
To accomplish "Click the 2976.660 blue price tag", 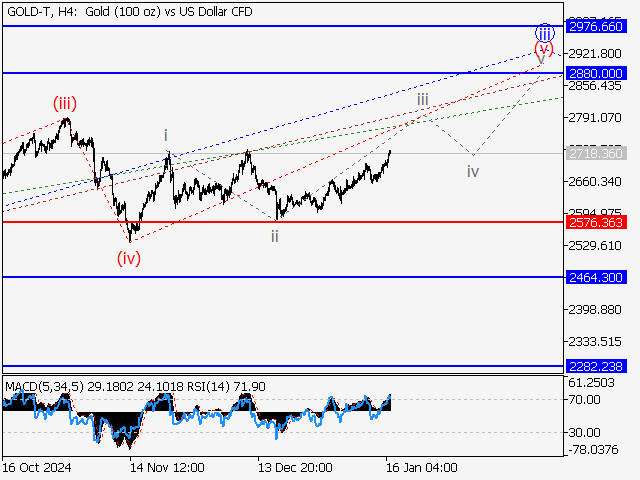I will click(595, 25).
